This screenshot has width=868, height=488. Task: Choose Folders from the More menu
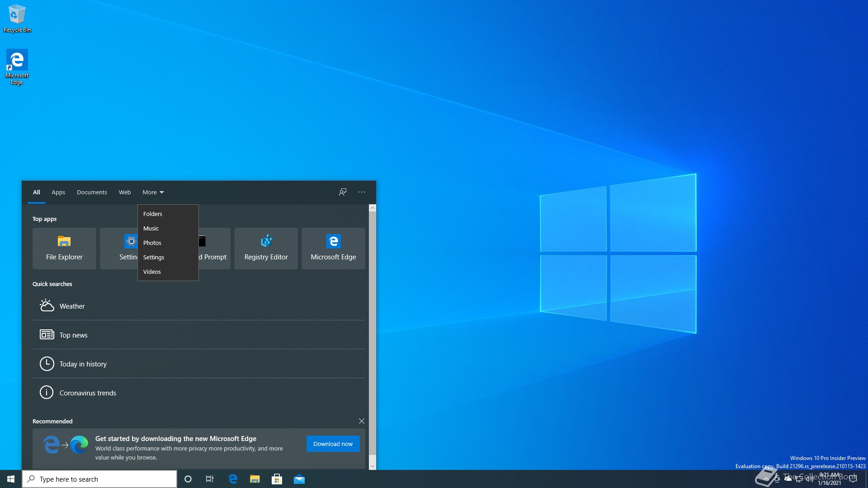coord(168,214)
